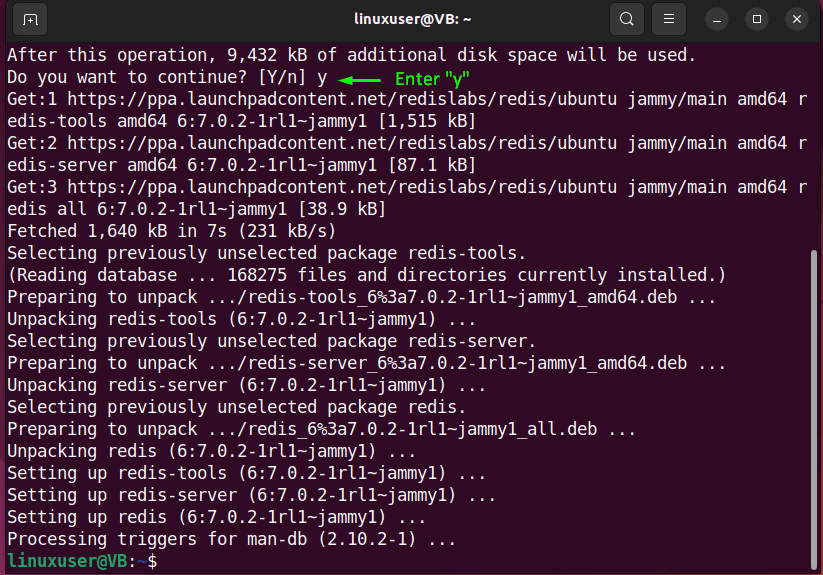Click 'Unpacking redis-server' line

(246, 386)
